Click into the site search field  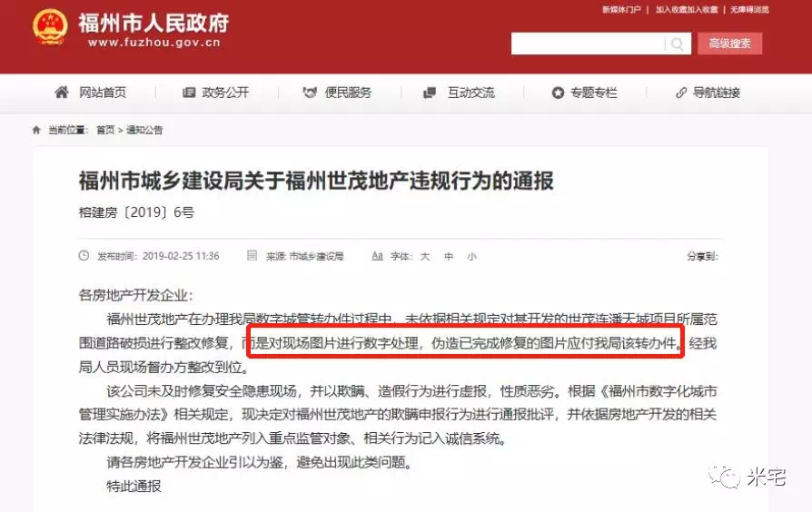click(588, 44)
